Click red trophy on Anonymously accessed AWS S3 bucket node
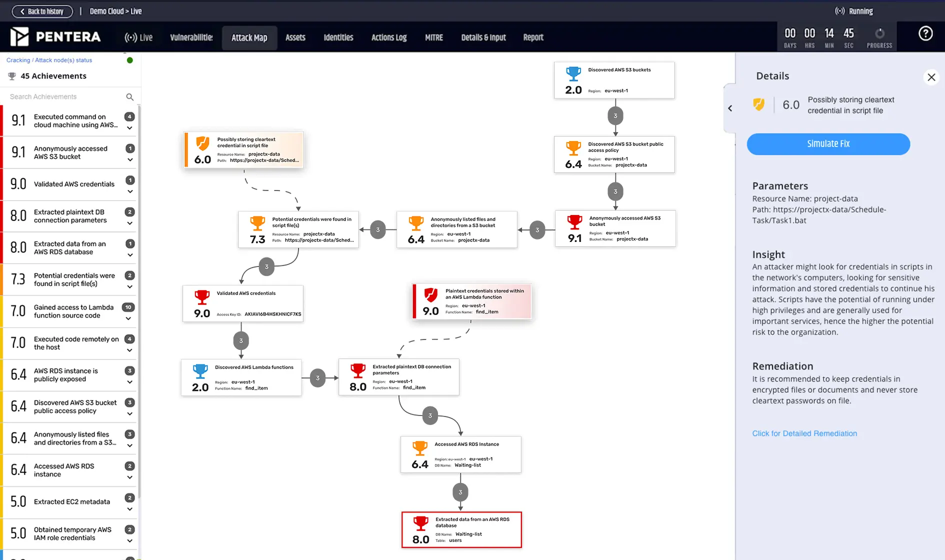 (x=574, y=222)
